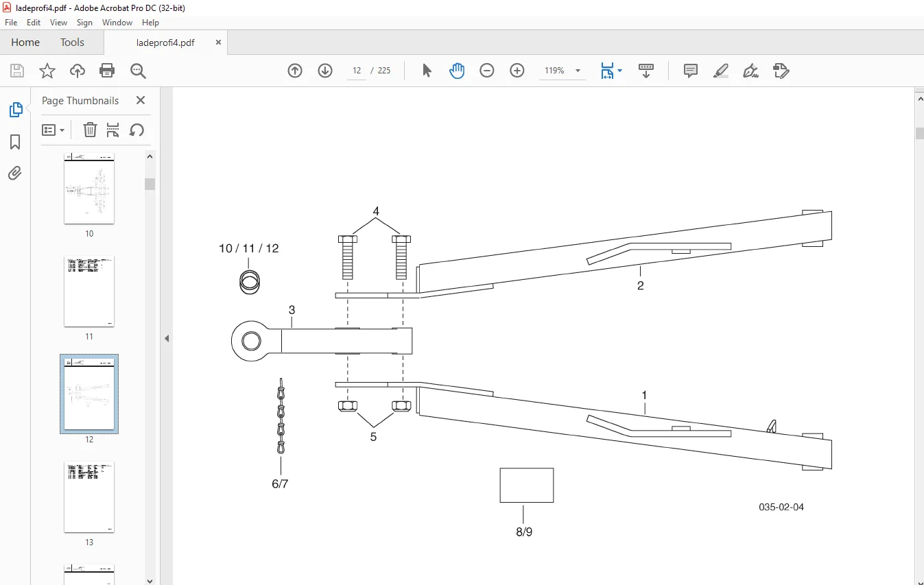
Task: Toggle the Bookmarks navigation panel
Action: (x=15, y=142)
